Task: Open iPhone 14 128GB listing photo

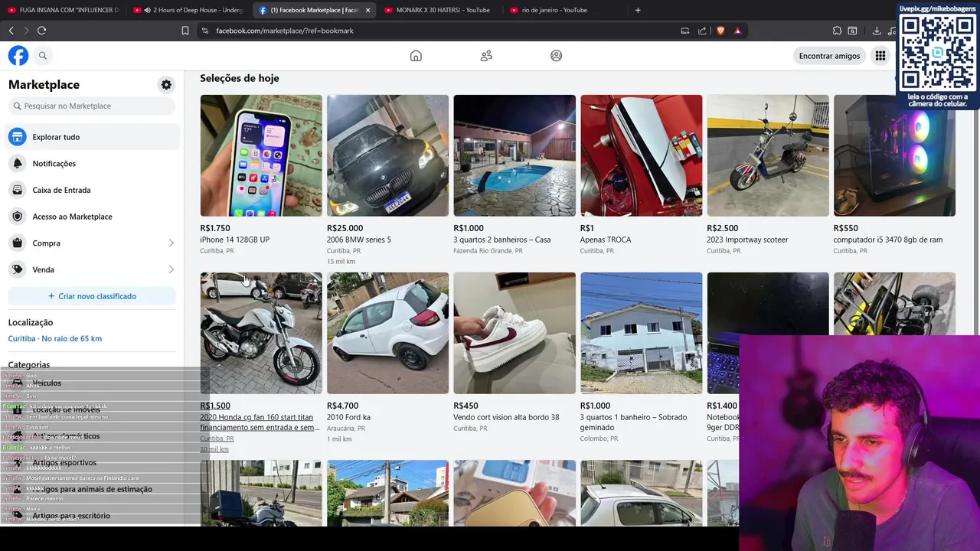Action: tap(261, 155)
